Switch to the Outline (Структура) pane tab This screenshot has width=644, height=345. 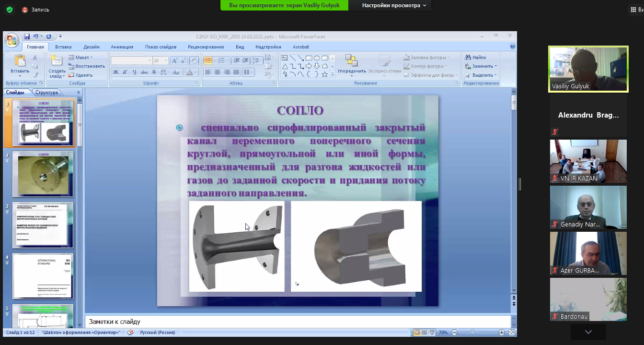[x=46, y=92]
